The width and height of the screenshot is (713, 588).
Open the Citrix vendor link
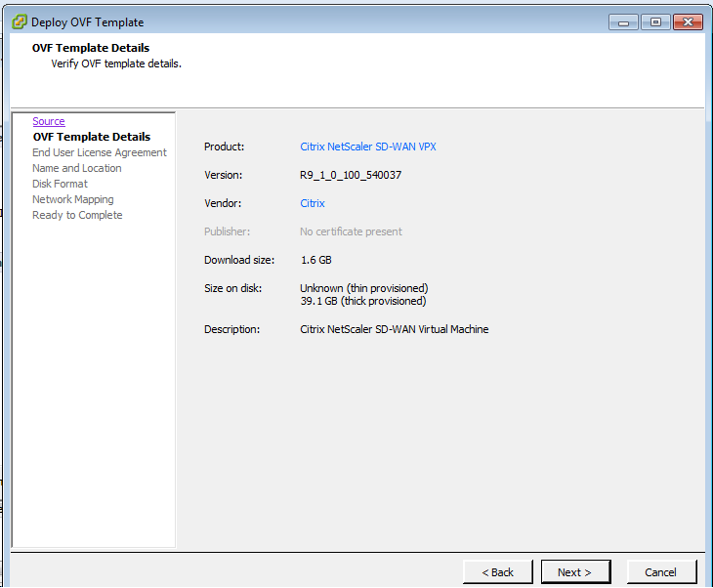[x=313, y=203]
